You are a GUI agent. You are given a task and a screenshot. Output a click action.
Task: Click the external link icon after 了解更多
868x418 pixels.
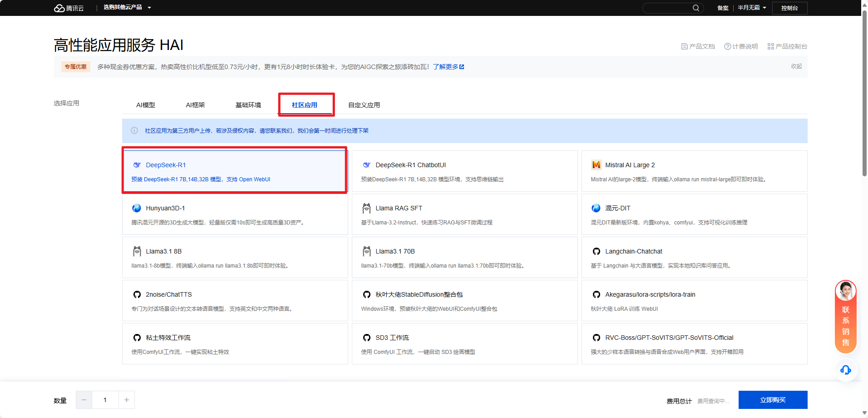click(x=462, y=67)
